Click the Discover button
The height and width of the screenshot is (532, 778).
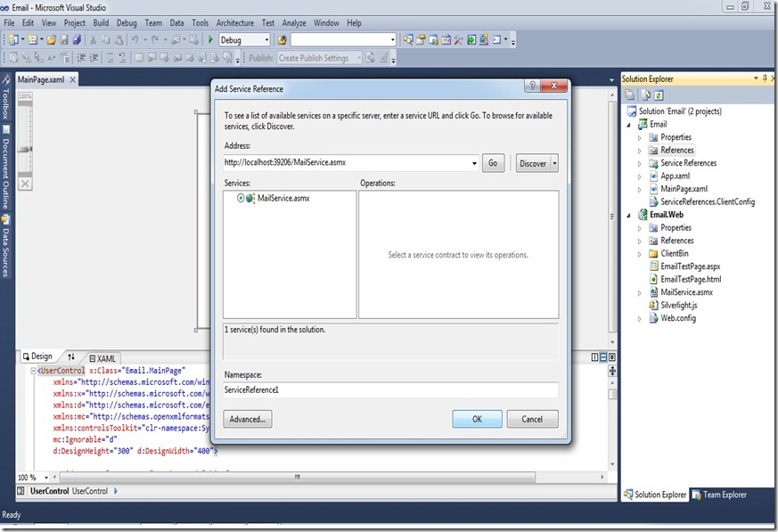point(532,163)
